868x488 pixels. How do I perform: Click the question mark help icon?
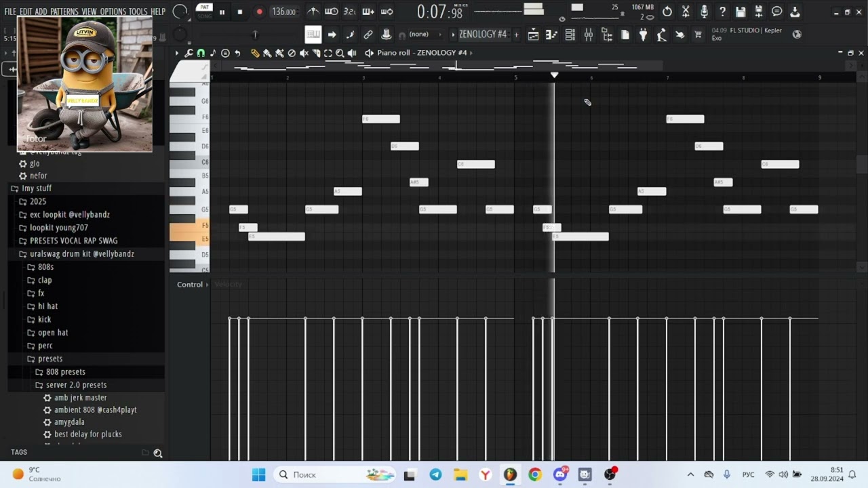[x=722, y=12]
